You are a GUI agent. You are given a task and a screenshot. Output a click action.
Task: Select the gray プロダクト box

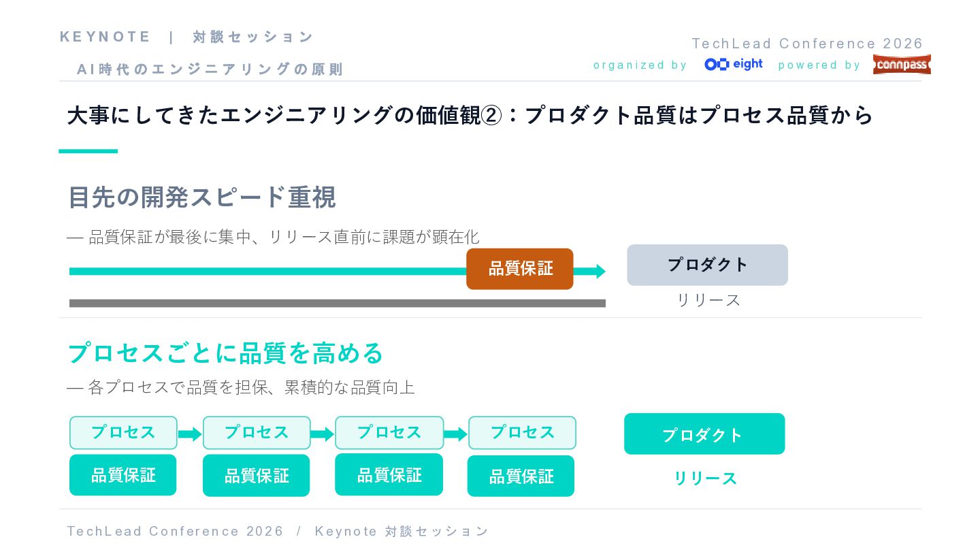(707, 265)
